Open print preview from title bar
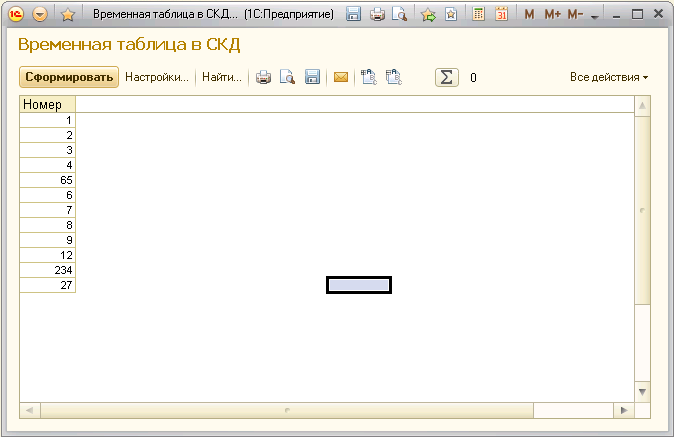The height and width of the screenshot is (437, 674). click(400, 15)
